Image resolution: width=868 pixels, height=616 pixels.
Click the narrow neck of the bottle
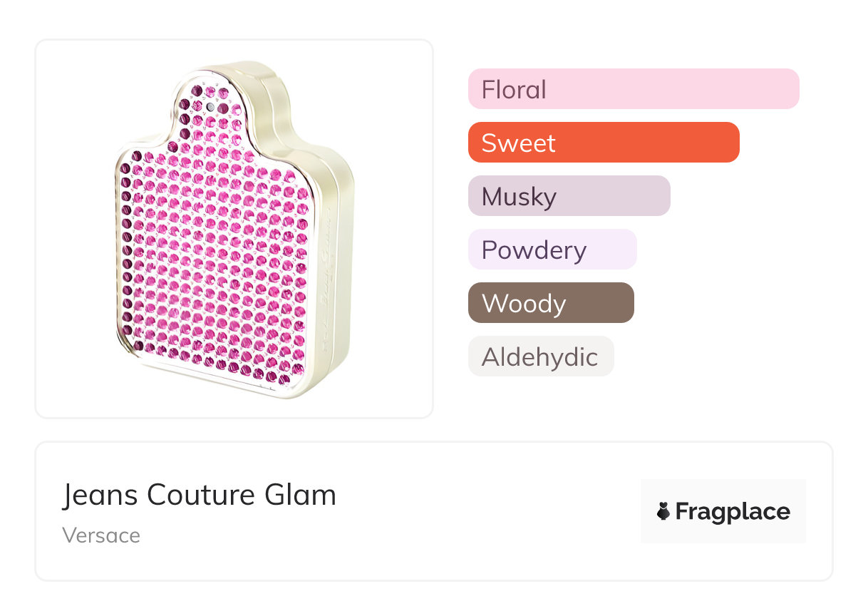click(x=210, y=107)
